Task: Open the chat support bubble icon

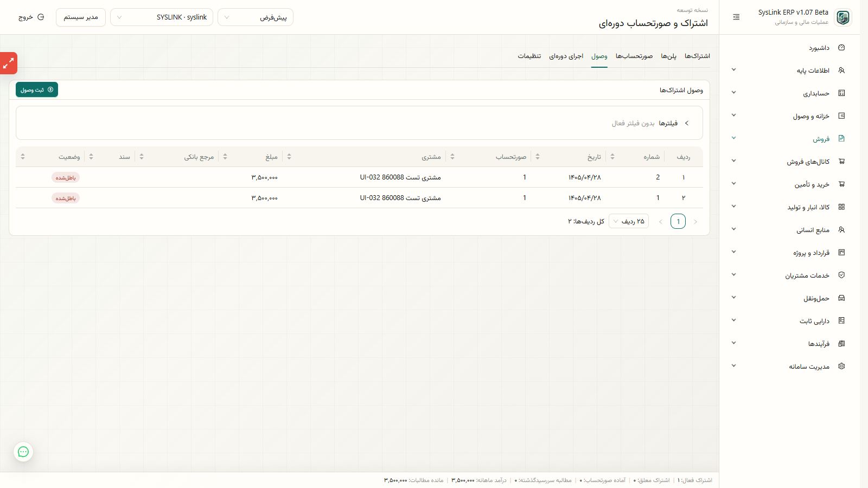Action: tap(23, 452)
